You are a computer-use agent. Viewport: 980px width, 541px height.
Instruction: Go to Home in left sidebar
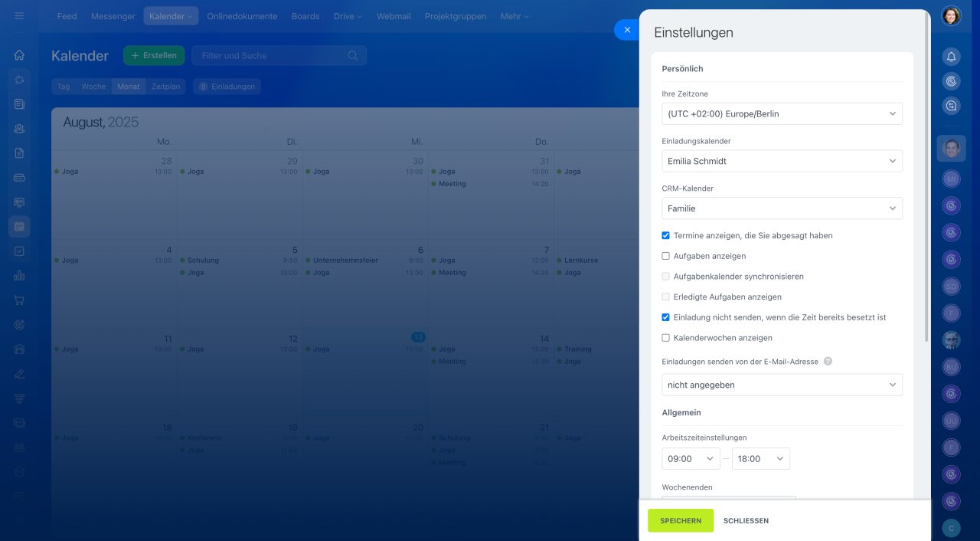[19, 55]
